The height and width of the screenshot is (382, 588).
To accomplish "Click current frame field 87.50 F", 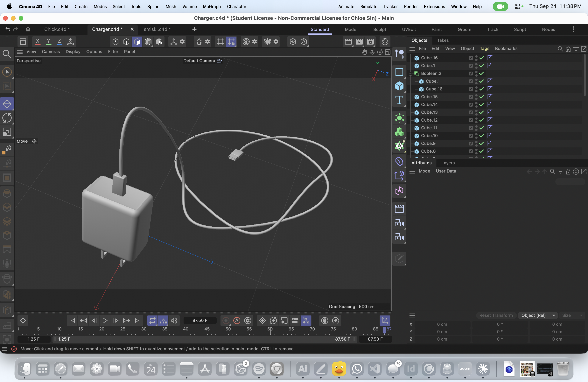I will [200, 321].
